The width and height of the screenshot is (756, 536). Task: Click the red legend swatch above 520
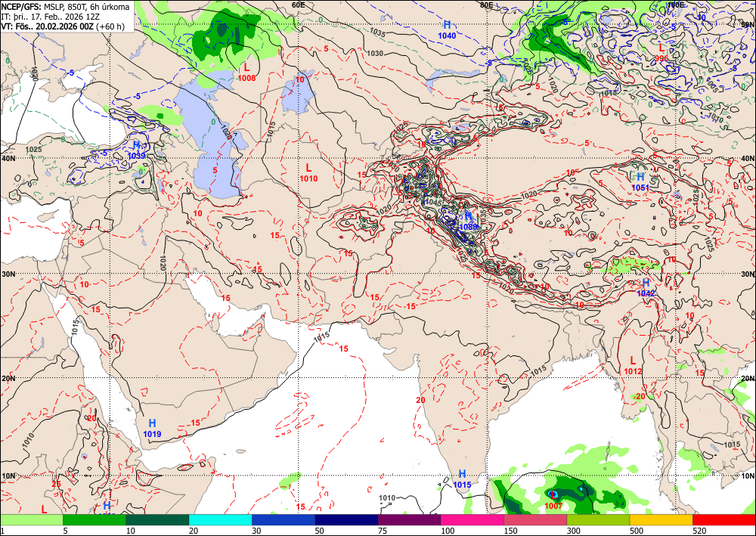[x=724, y=519]
